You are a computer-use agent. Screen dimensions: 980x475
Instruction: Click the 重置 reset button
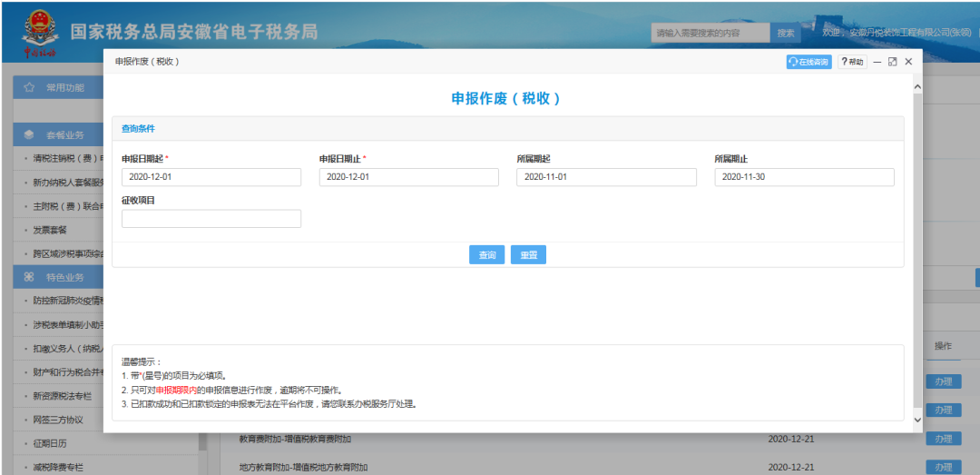tap(528, 255)
